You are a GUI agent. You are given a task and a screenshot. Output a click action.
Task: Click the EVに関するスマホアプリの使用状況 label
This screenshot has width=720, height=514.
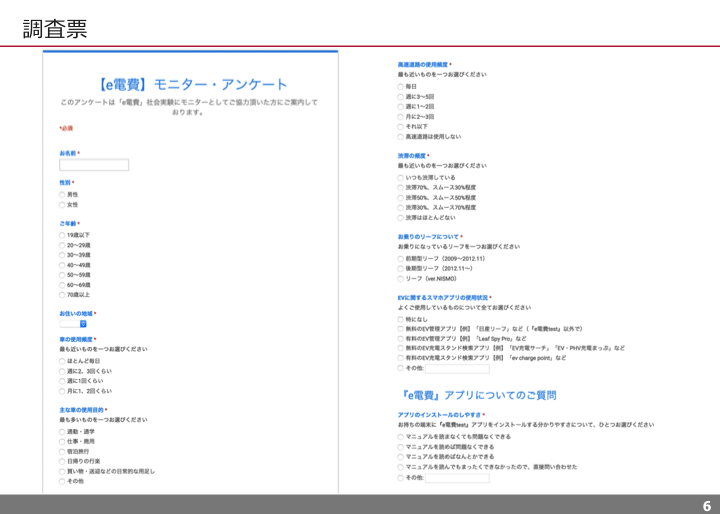(443, 298)
